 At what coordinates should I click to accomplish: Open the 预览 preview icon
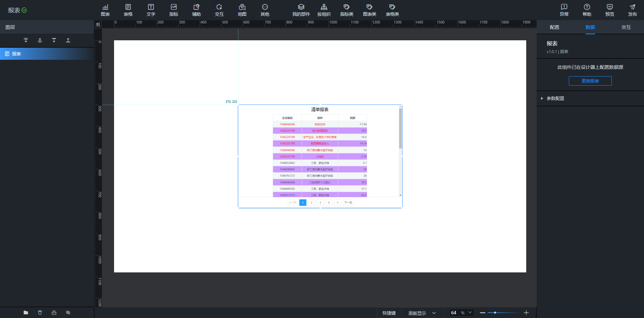[609, 10]
